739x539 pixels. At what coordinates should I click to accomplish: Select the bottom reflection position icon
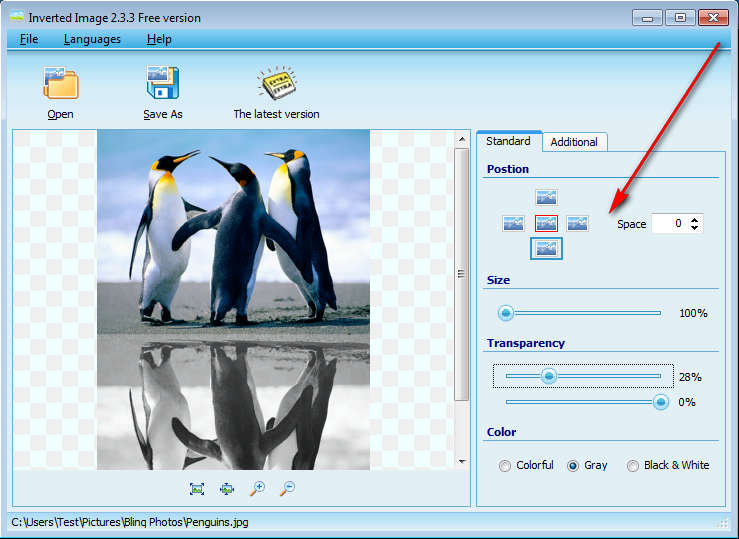tap(546, 248)
